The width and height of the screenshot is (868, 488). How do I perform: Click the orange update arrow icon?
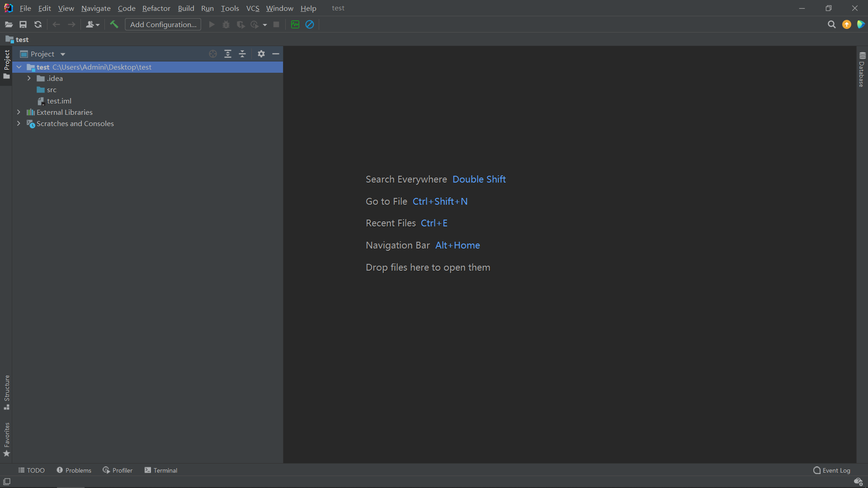pyautogui.click(x=847, y=24)
